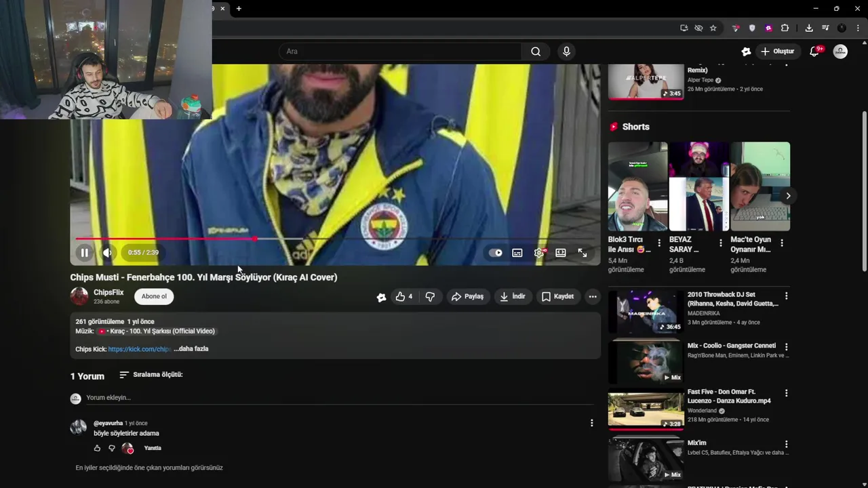Open the browser media control icon
This screenshot has width=868, height=488.
pos(825,28)
